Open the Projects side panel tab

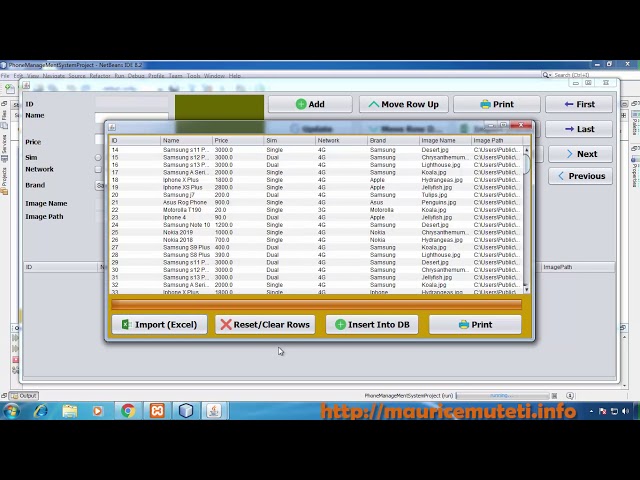pyautogui.click(x=4, y=181)
